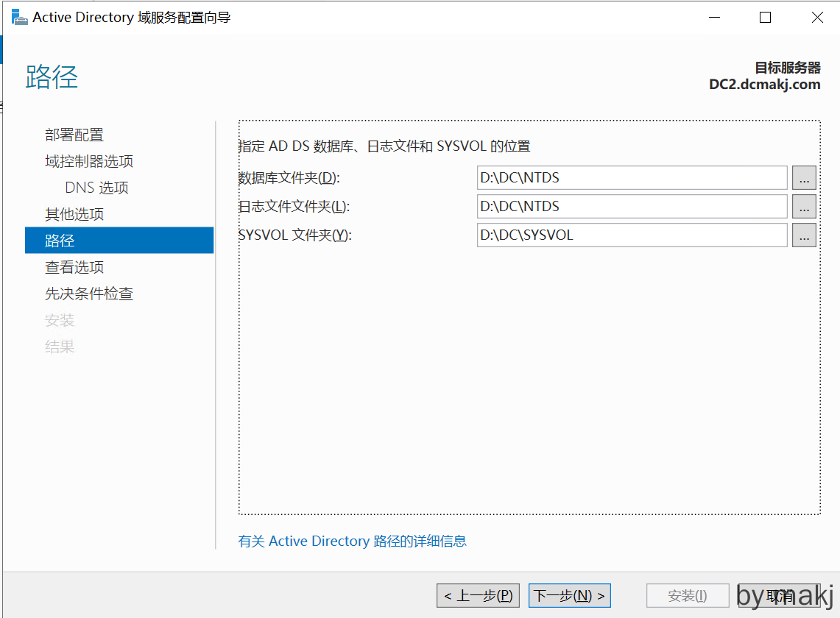Switch to 其他选项 step
The height and width of the screenshot is (618, 840).
tap(74, 214)
